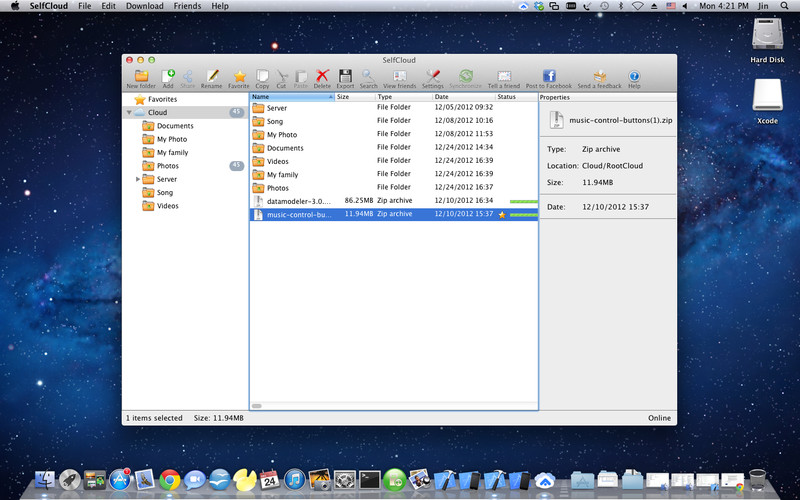Screen dimensions: 800x500
Task: Open iTunes from the Dock
Action: pyautogui.click(x=294, y=480)
